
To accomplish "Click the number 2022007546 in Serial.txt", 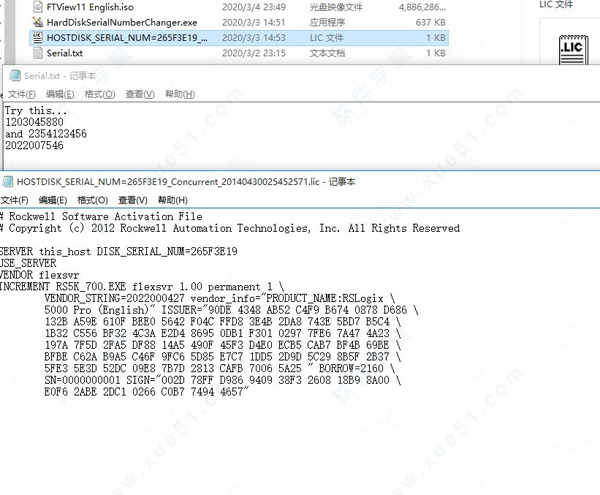I will [34, 145].
